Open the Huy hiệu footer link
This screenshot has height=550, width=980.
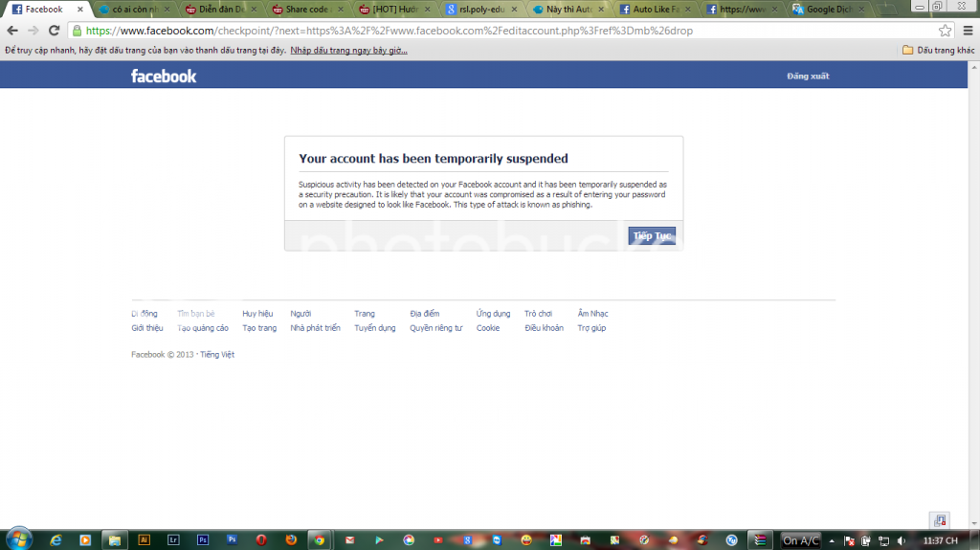[x=257, y=314]
